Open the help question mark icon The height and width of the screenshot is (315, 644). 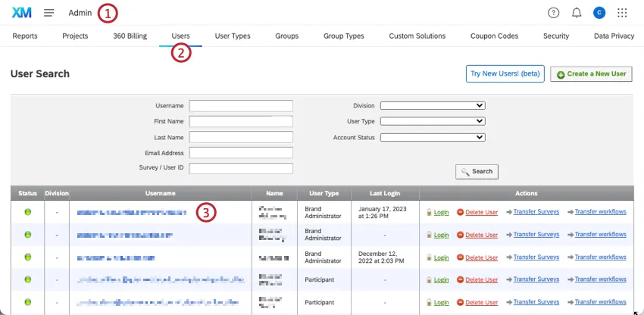553,13
